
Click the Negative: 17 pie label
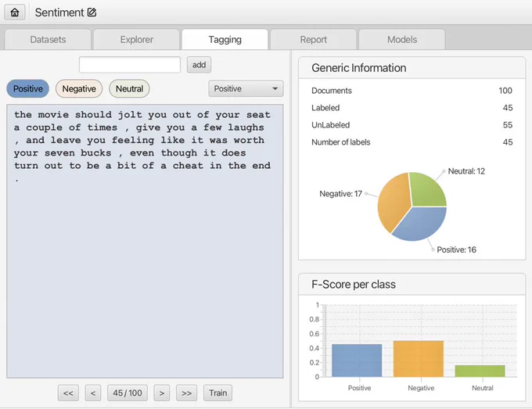[340, 194]
